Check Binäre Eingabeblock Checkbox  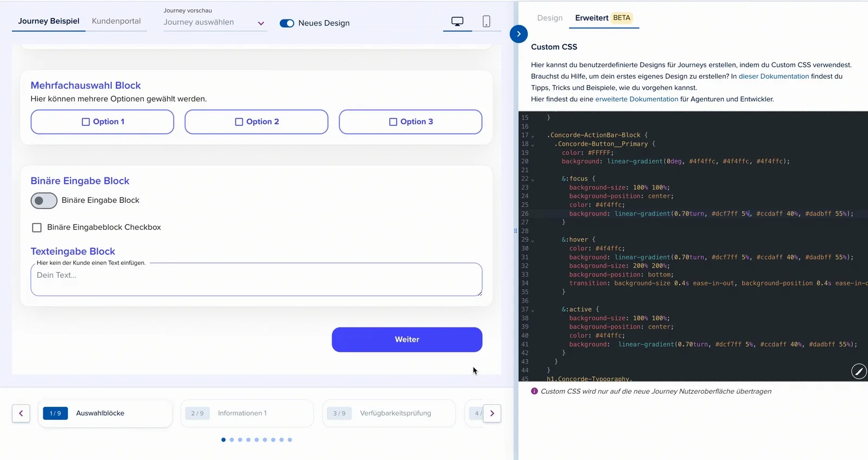(x=37, y=227)
